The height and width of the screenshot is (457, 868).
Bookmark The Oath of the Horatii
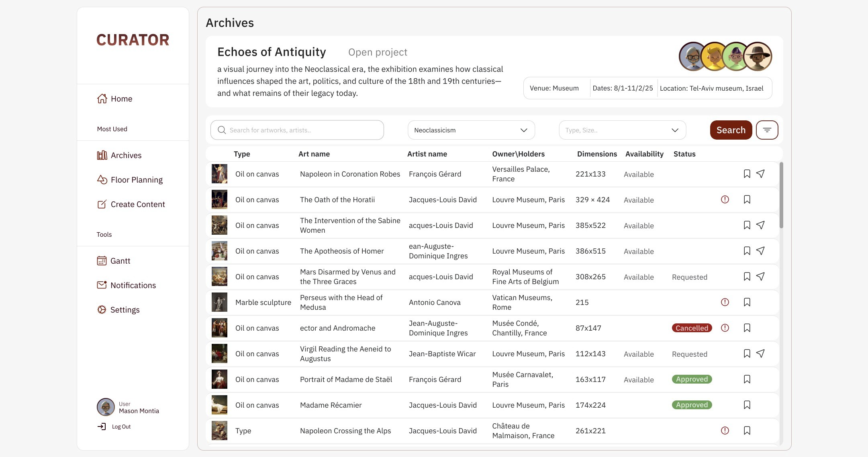[x=747, y=199]
